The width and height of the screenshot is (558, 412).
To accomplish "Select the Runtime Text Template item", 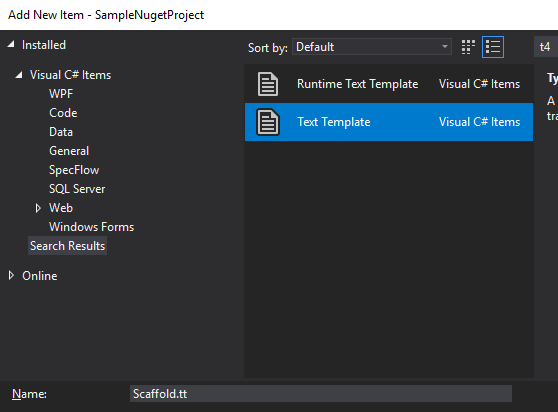I will click(389, 84).
